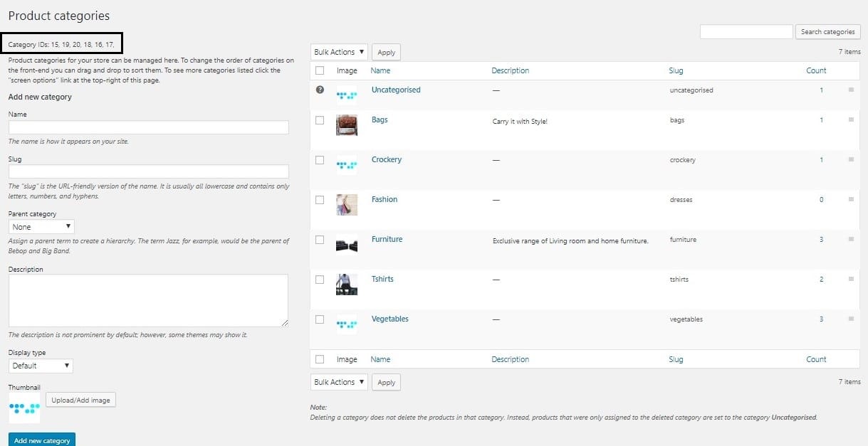Click the placeholder image for Crockery
This screenshot has width=868, height=446.
tap(346, 165)
